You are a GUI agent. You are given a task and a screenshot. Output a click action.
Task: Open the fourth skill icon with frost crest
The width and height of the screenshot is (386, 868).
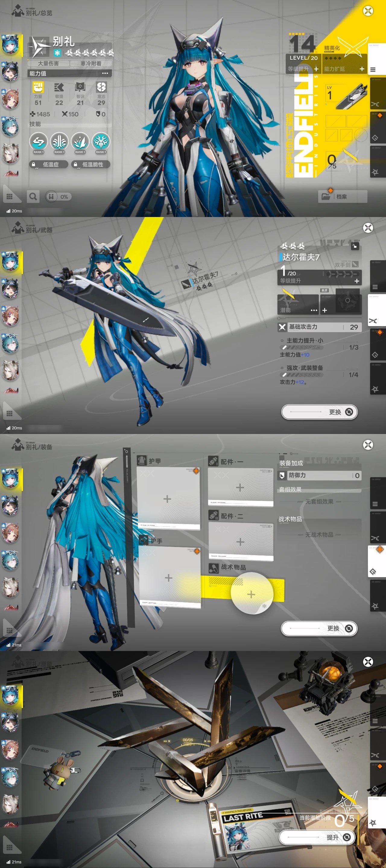pos(101,141)
